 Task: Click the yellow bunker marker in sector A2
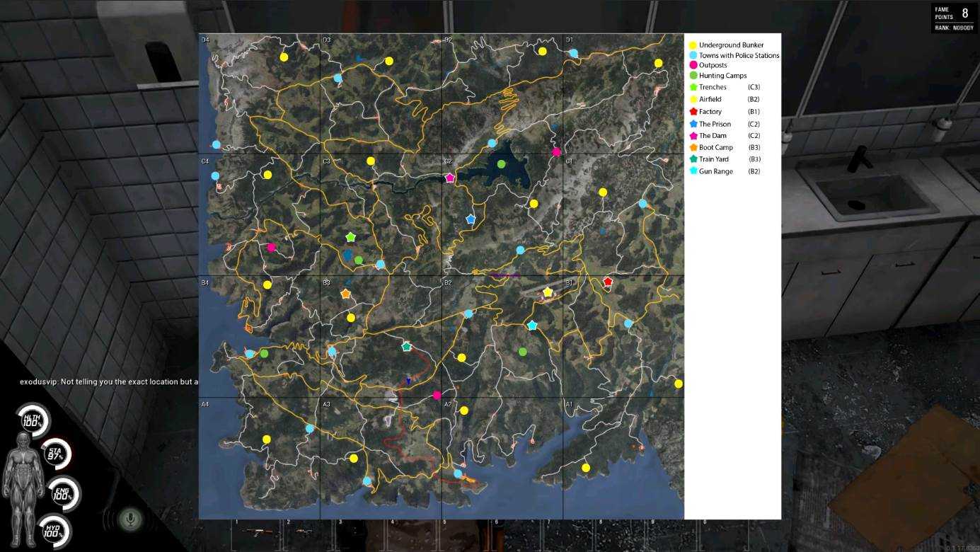[x=464, y=410]
